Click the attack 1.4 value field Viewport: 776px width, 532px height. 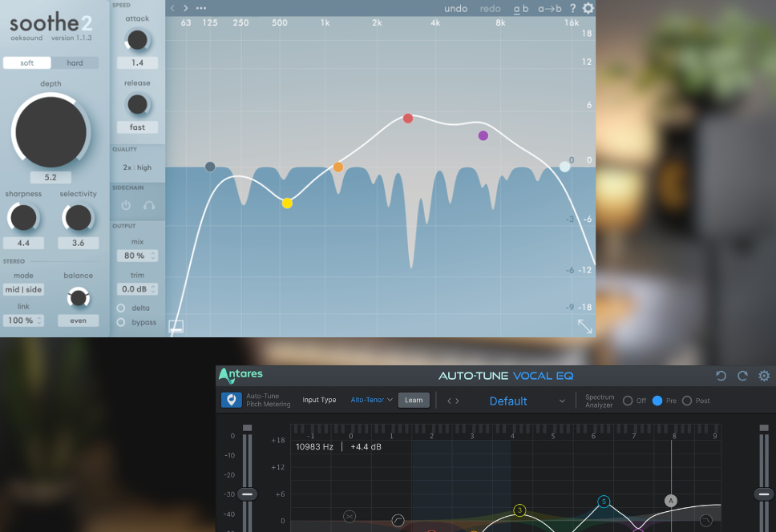tap(137, 62)
